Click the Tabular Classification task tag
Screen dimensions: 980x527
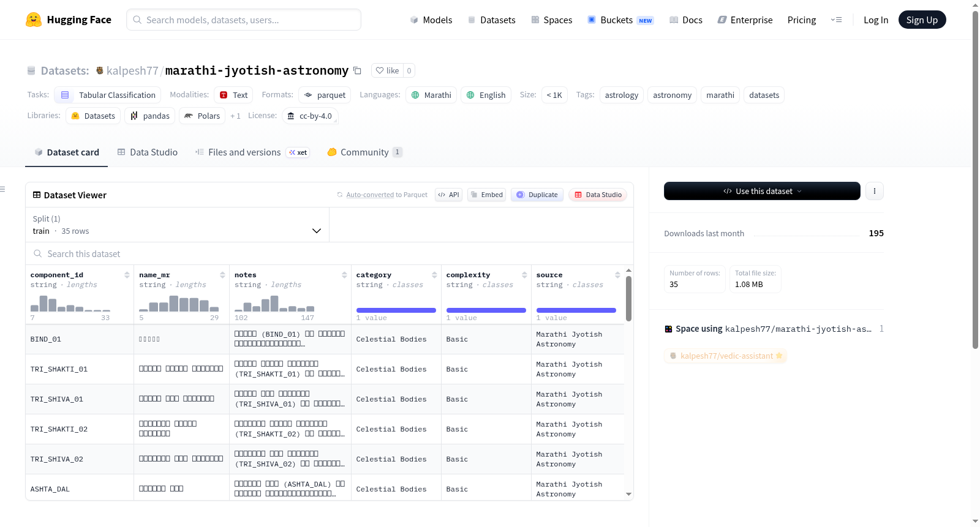tap(108, 95)
